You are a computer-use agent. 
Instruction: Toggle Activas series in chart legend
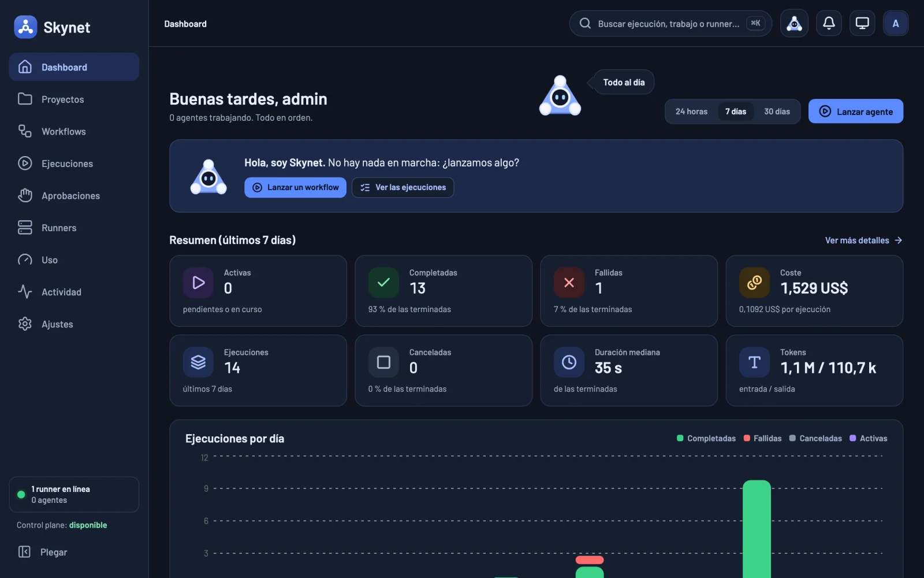pyautogui.click(x=868, y=439)
